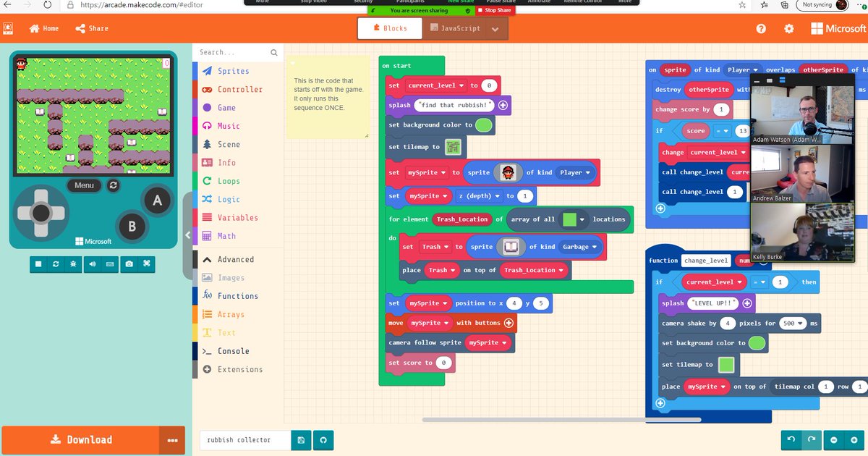Viewport: 868px width, 456px height.
Task: Expand 'move mySprite with buttons' plus icon
Action: (x=509, y=323)
